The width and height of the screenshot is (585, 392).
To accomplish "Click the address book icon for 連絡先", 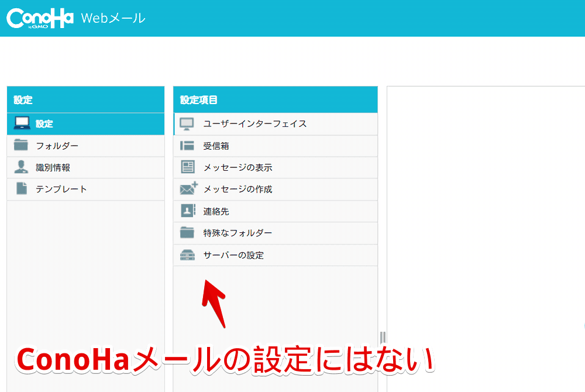I will pos(188,211).
